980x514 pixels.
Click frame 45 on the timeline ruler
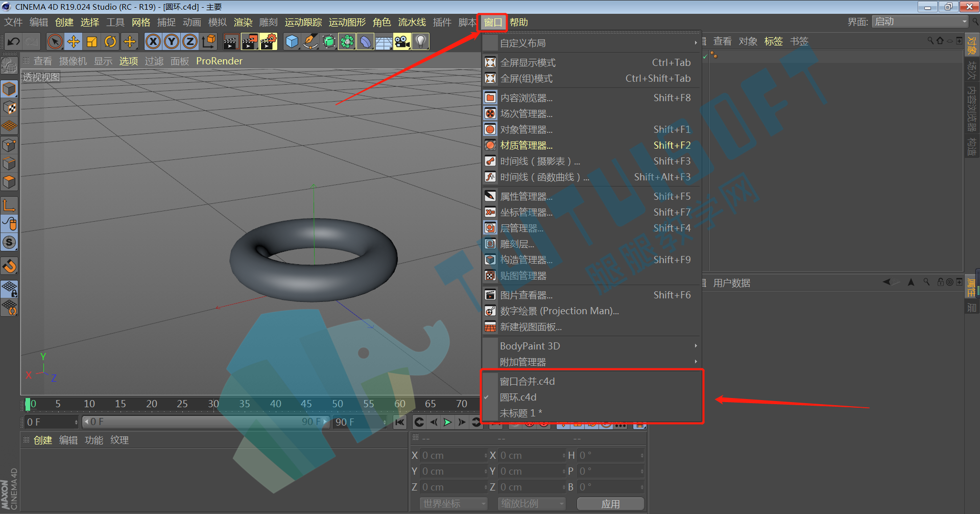pyautogui.click(x=306, y=404)
